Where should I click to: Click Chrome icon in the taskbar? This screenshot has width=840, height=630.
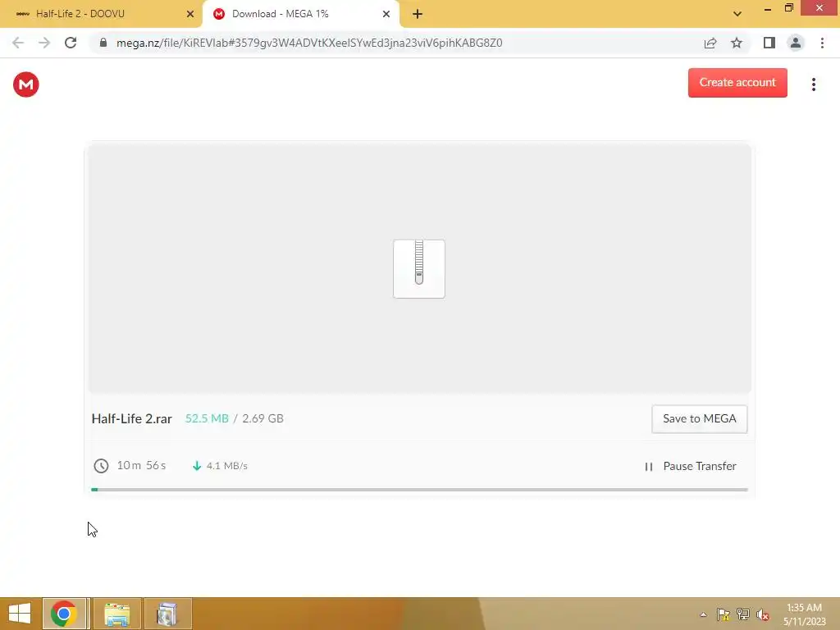pyautogui.click(x=64, y=614)
